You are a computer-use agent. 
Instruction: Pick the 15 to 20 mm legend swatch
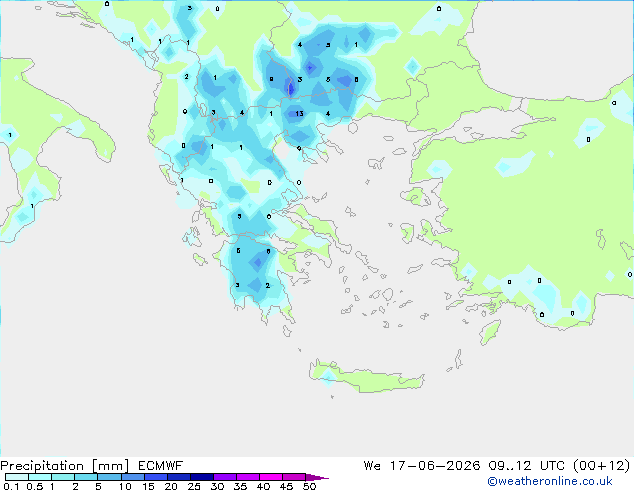156,477
